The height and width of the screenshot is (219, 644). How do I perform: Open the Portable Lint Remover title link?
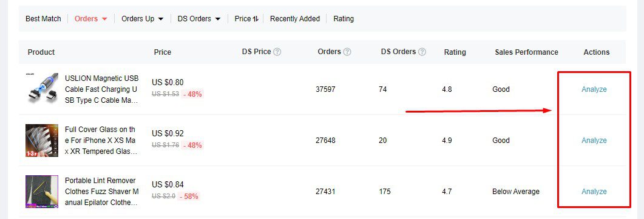(102, 192)
